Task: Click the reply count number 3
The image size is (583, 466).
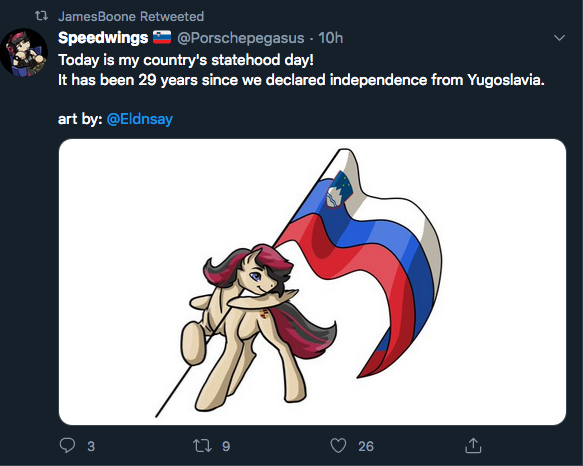Action: [x=91, y=446]
